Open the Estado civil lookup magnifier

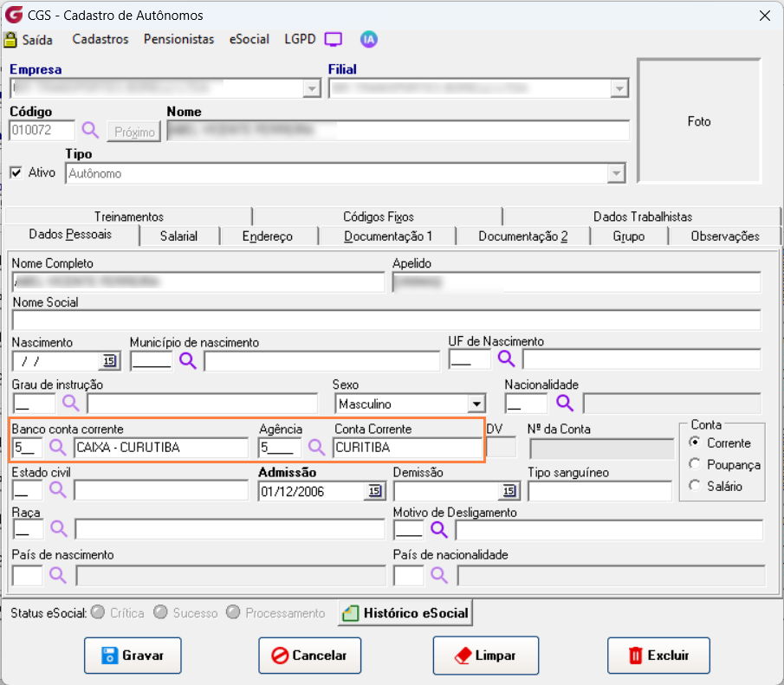[57, 490]
